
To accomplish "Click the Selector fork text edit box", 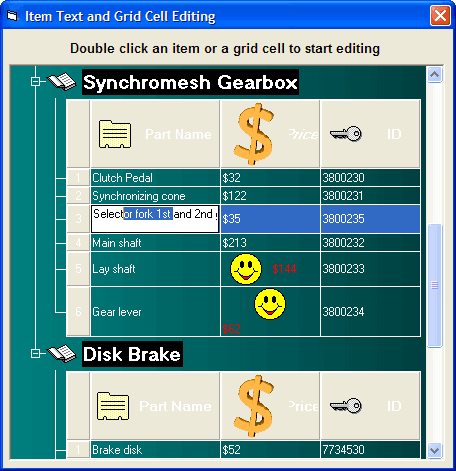I will click(x=155, y=219).
